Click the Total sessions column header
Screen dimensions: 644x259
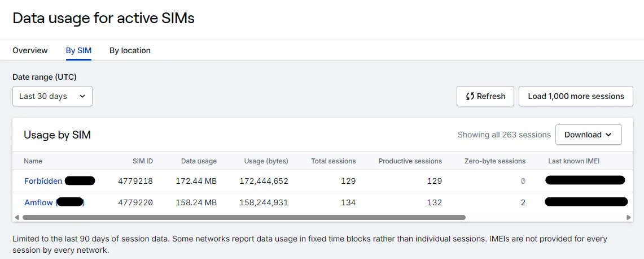coord(334,161)
